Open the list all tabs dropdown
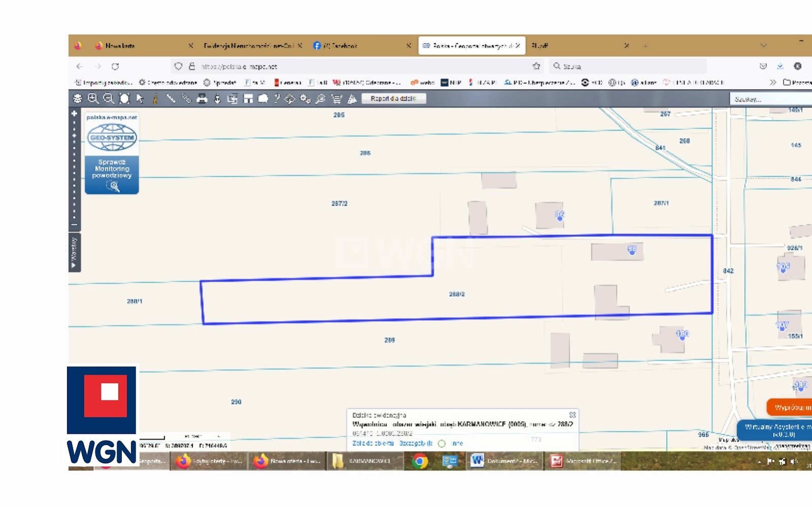 (x=763, y=46)
